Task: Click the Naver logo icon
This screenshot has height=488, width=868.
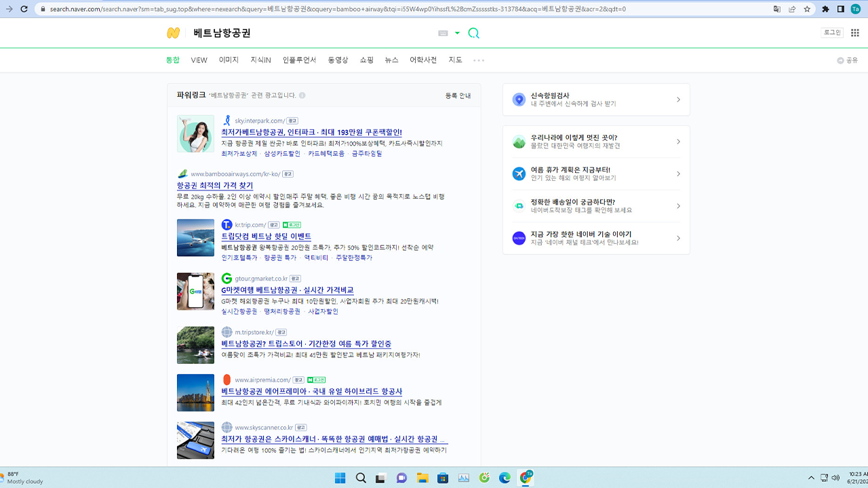Action: (x=174, y=33)
